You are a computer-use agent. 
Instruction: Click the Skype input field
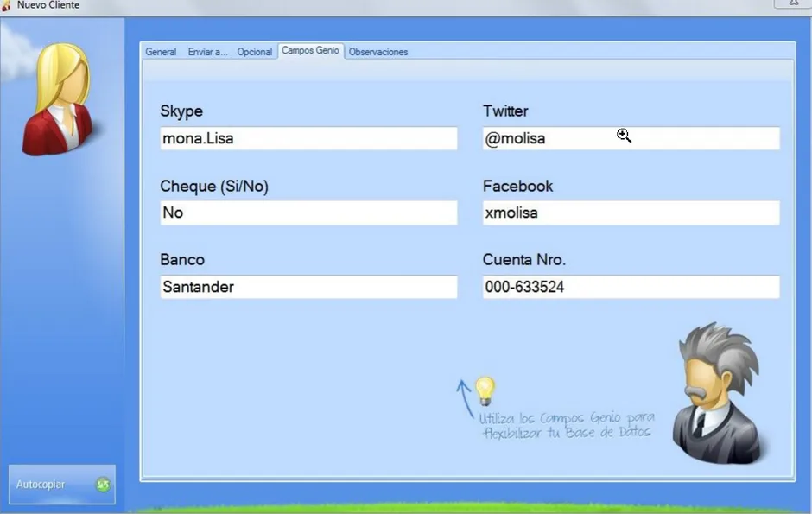tap(308, 138)
